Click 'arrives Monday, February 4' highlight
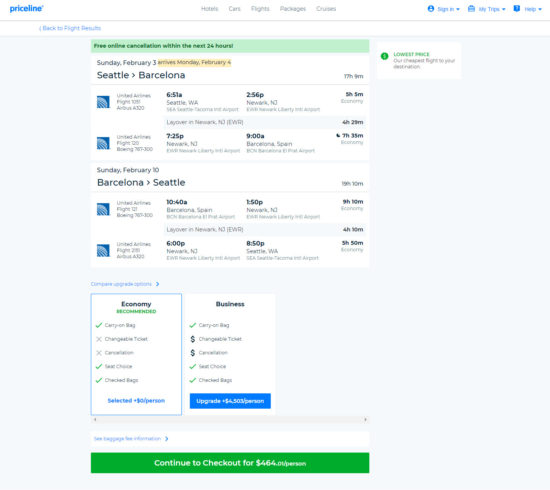This screenshot has height=490, width=550. point(194,62)
